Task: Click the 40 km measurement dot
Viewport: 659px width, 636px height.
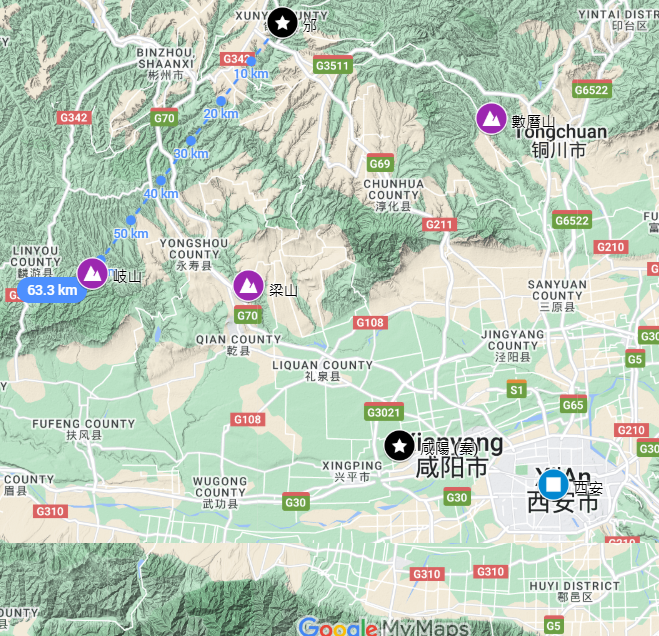Action: (161, 181)
